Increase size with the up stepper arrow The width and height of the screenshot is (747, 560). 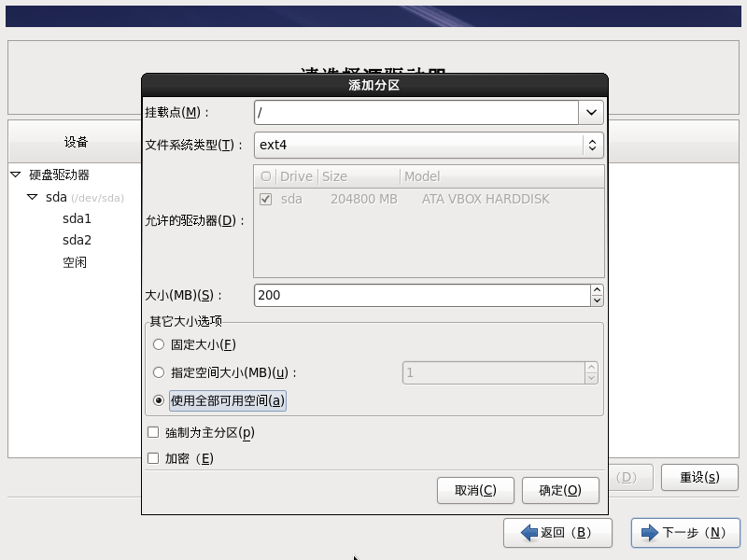click(597, 289)
